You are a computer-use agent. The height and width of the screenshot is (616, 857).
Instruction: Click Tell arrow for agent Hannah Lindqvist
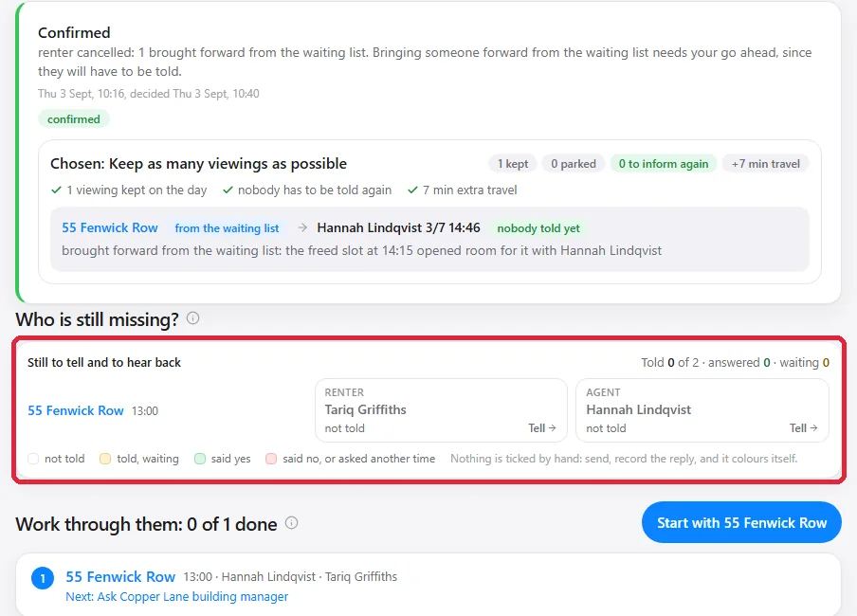click(x=804, y=428)
